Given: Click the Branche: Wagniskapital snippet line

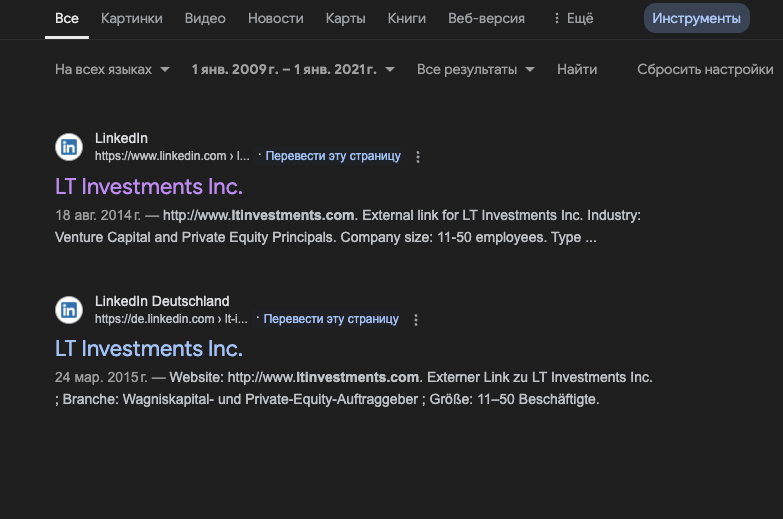Looking at the screenshot, I should click(327, 400).
